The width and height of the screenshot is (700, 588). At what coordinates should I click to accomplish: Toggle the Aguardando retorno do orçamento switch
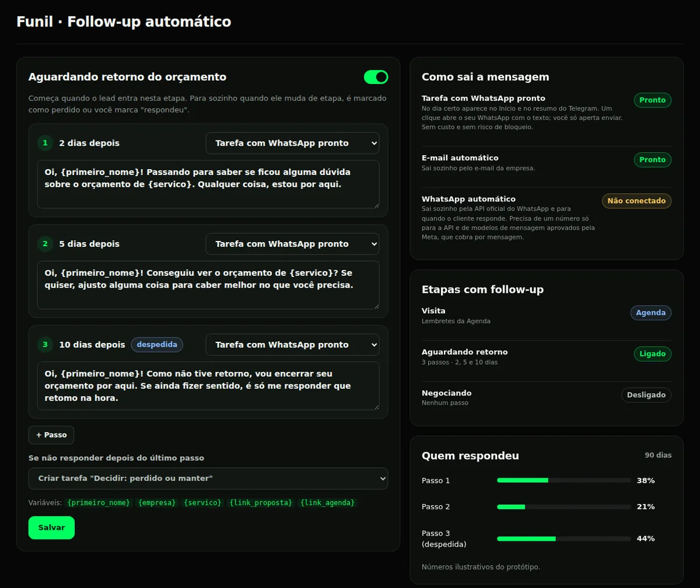tap(376, 77)
